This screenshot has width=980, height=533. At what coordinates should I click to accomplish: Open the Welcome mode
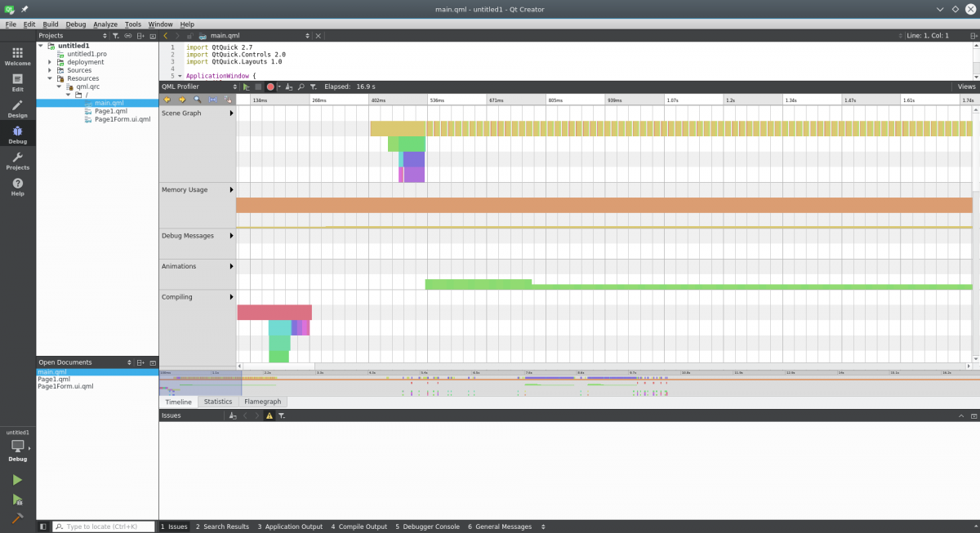tap(17, 56)
